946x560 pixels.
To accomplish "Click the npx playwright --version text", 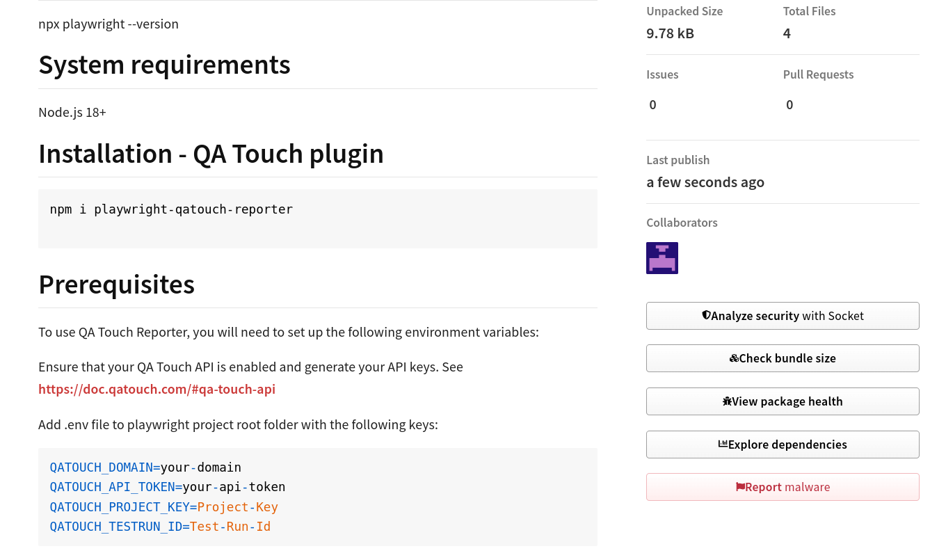I will click(x=109, y=24).
